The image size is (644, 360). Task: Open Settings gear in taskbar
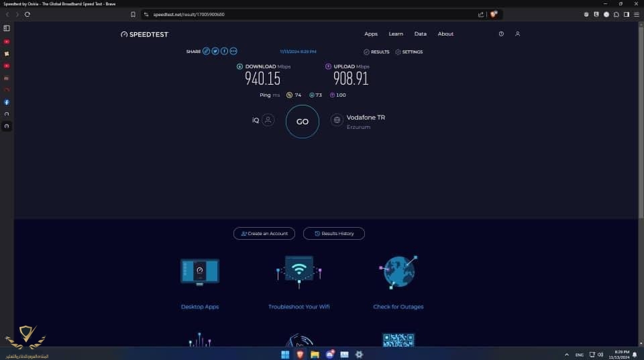tap(359, 355)
